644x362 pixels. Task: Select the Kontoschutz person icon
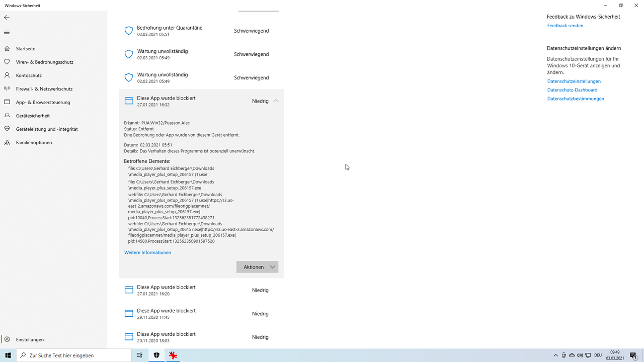[x=7, y=75]
